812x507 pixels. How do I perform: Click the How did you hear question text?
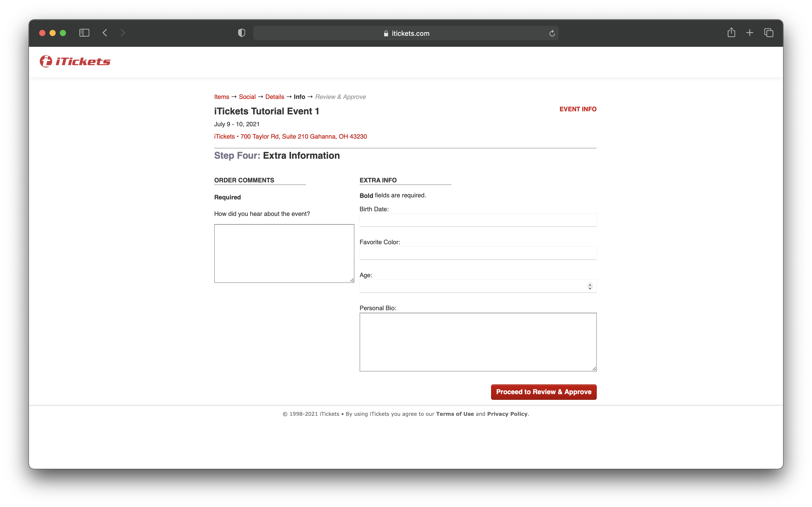click(262, 214)
